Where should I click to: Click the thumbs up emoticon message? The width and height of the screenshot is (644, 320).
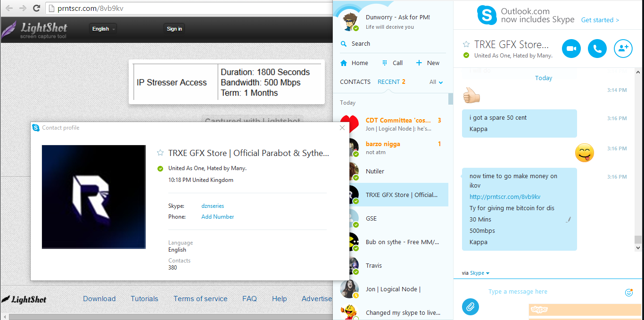[x=471, y=95]
